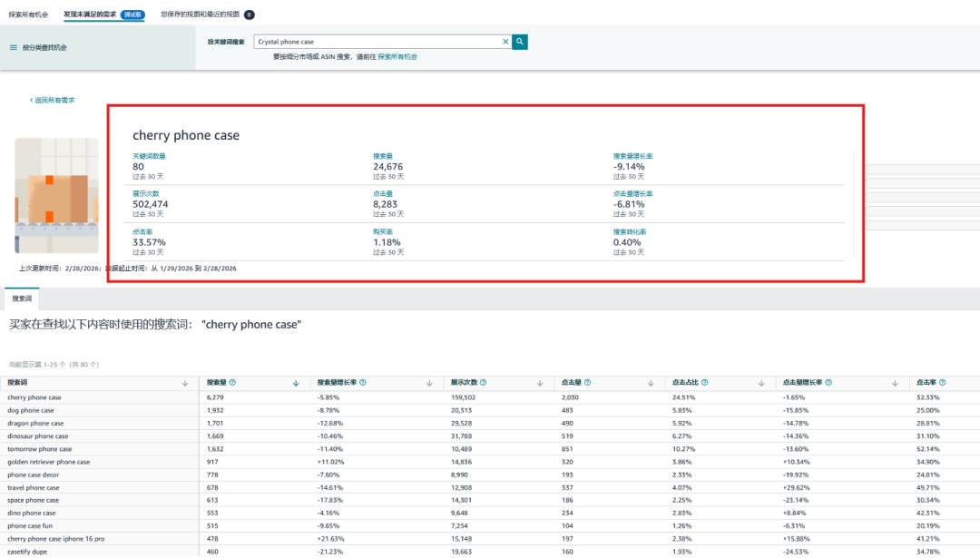Click the product placeholder thumbnail image
This screenshot has height=558, width=980.
click(x=56, y=195)
